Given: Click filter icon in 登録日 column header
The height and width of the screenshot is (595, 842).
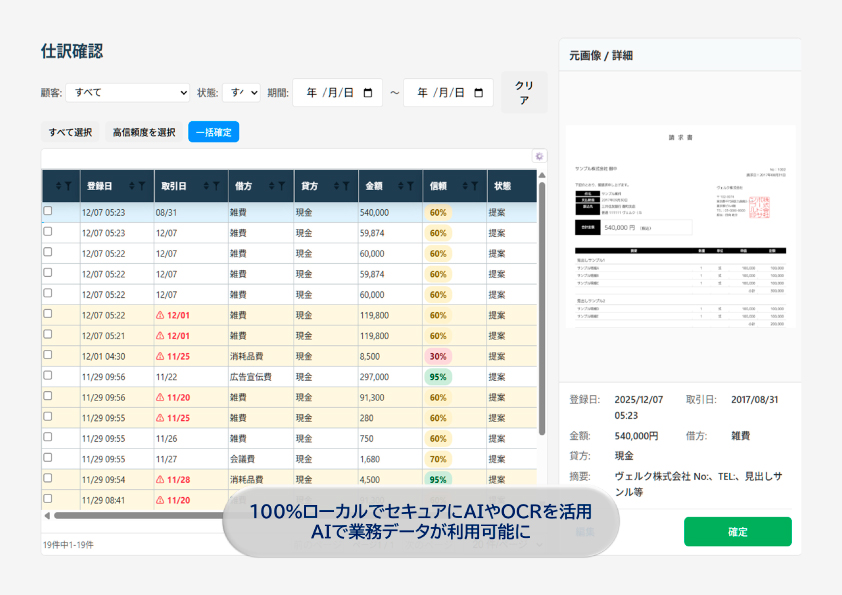Looking at the screenshot, I should point(141,186).
